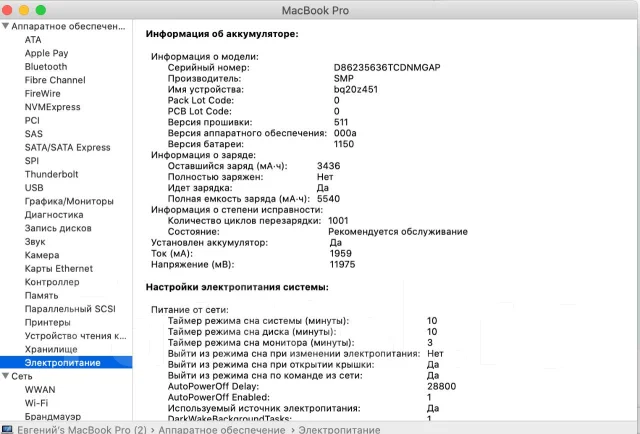
Task: Minimize the window with yellow button
Action: 24,10
